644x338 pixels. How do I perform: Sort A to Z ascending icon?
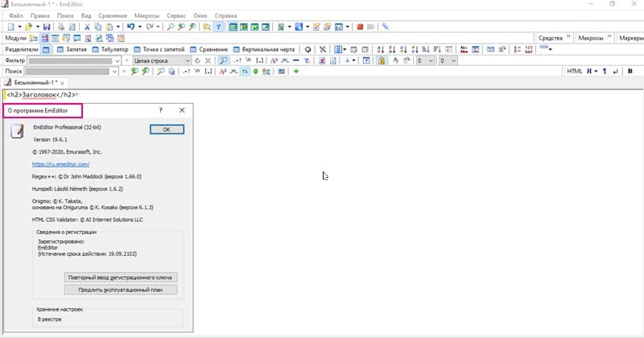(x=380, y=49)
